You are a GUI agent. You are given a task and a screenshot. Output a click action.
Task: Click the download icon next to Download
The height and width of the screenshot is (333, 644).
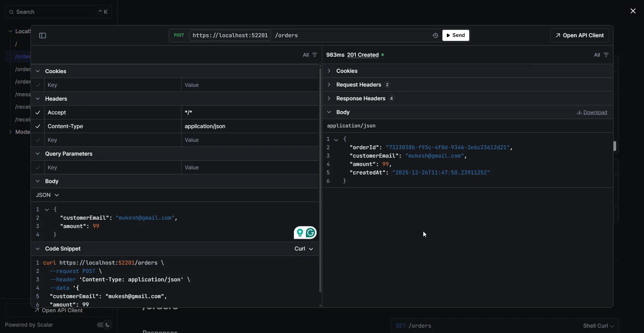click(580, 112)
